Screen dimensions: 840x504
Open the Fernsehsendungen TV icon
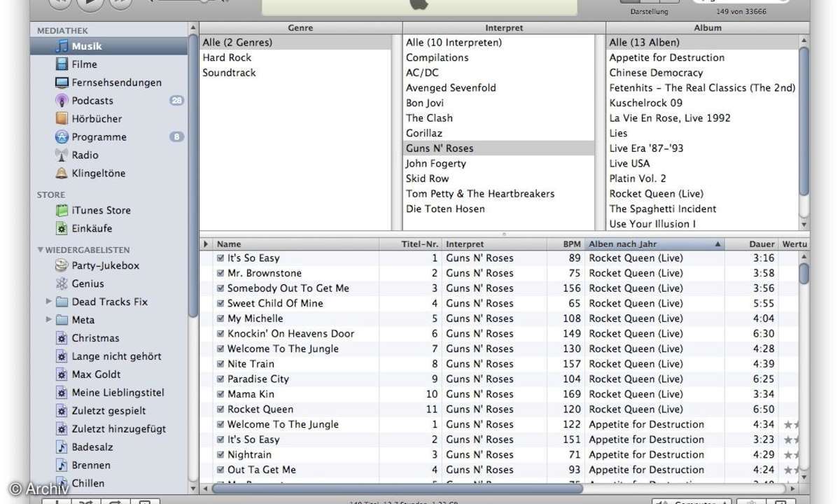62,83
